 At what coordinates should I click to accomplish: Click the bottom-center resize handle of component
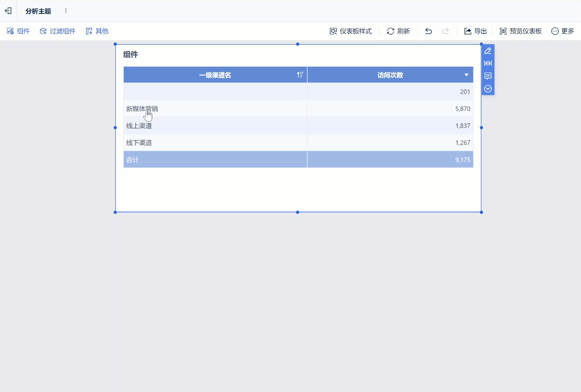coord(298,212)
